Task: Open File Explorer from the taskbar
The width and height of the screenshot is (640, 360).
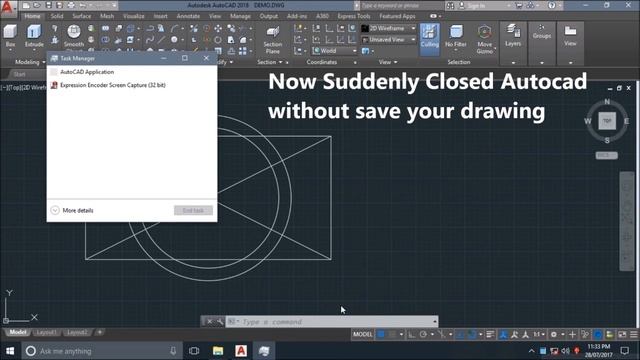Action: [218, 351]
